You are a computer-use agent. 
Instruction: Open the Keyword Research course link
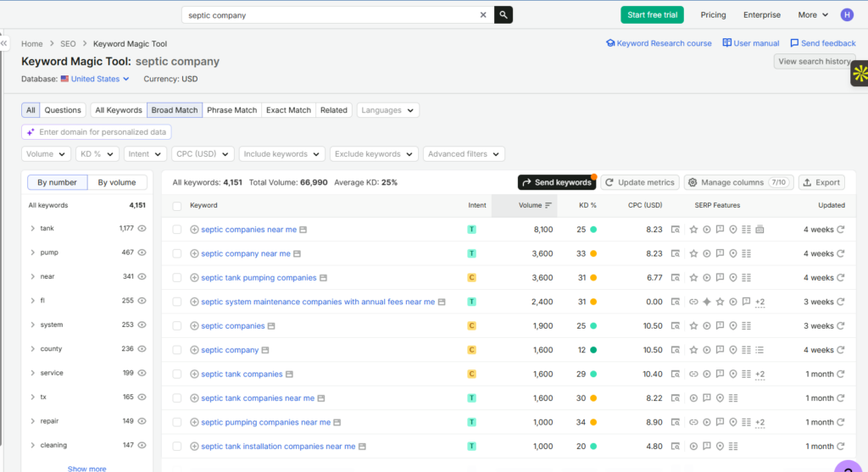click(659, 43)
